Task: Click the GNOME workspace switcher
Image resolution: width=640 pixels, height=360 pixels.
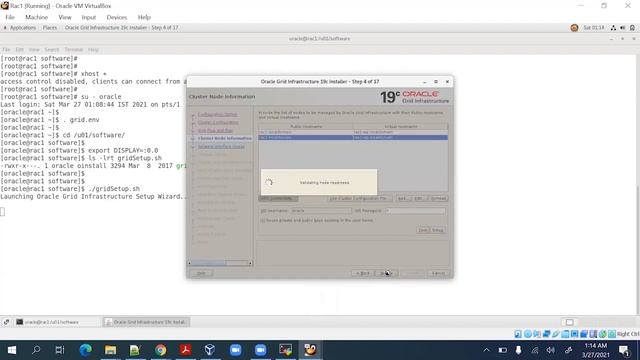Action: pos(569,322)
